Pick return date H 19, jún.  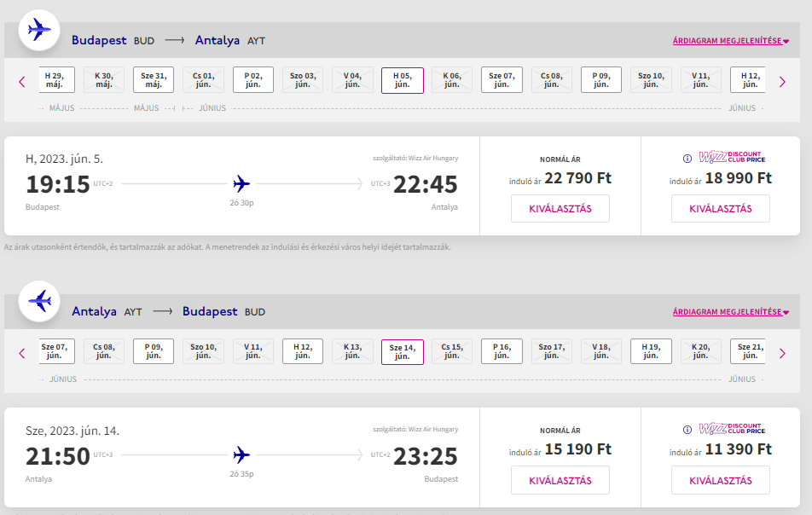click(x=651, y=351)
